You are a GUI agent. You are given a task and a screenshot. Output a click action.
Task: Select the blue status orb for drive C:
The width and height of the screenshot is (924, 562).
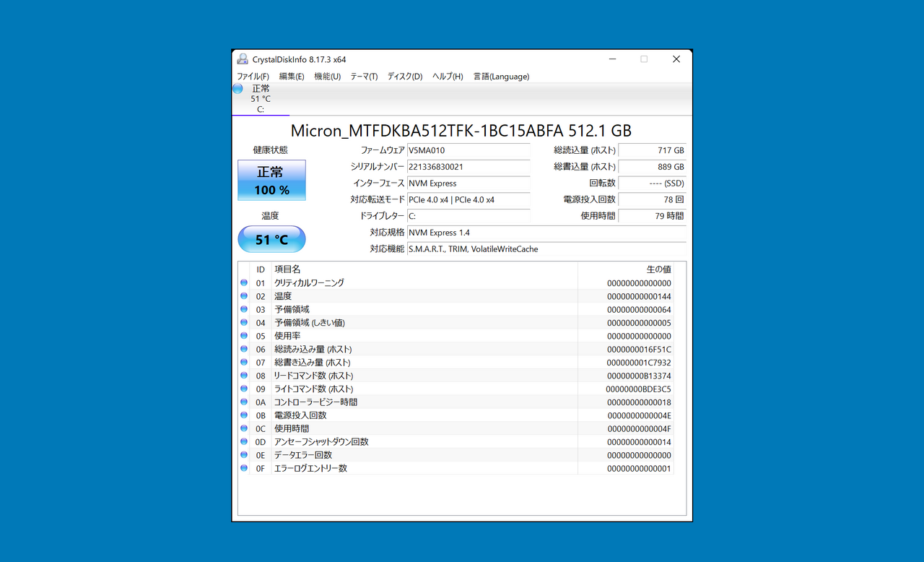pyautogui.click(x=237, y=89)
